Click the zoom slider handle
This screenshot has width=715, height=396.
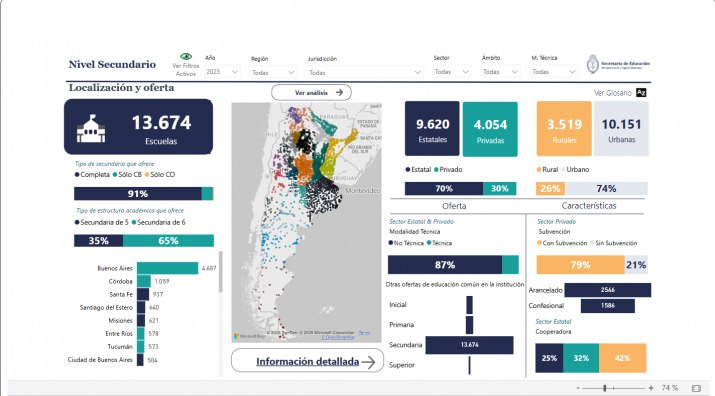(x=605, y=388)
